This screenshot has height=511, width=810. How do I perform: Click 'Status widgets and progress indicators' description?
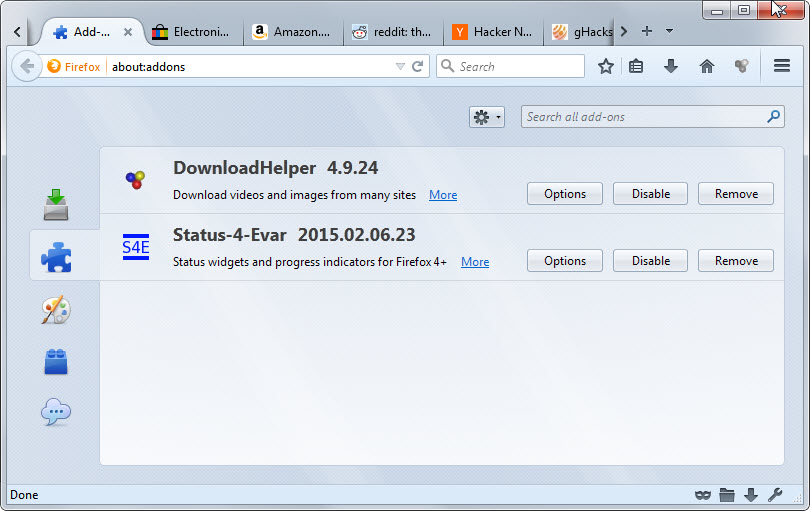[x=310, y=262]
